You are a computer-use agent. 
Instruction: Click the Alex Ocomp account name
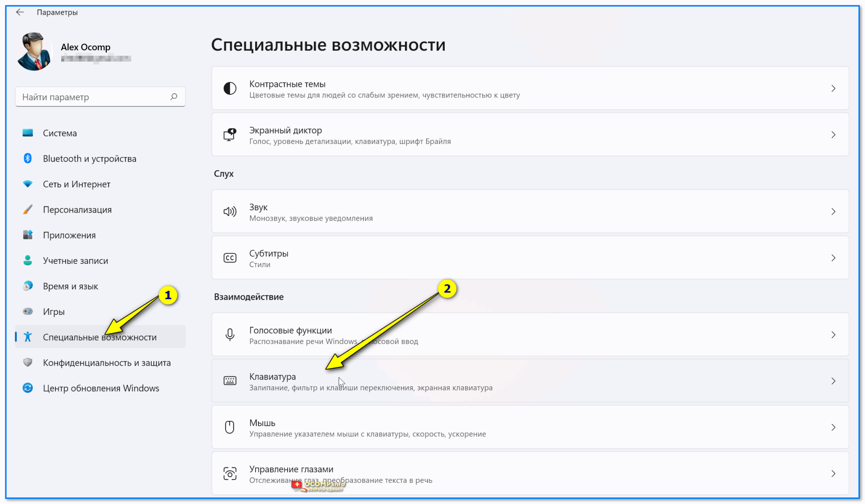[x=86, y=47]
